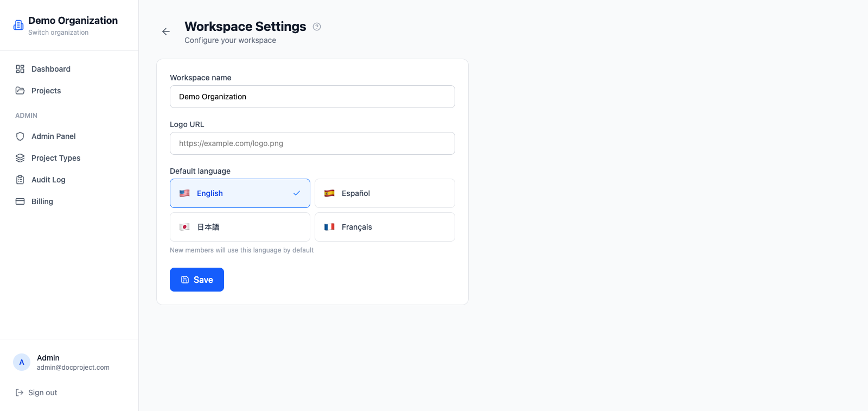Click admin@docproject.com email text

coord(73,368)
